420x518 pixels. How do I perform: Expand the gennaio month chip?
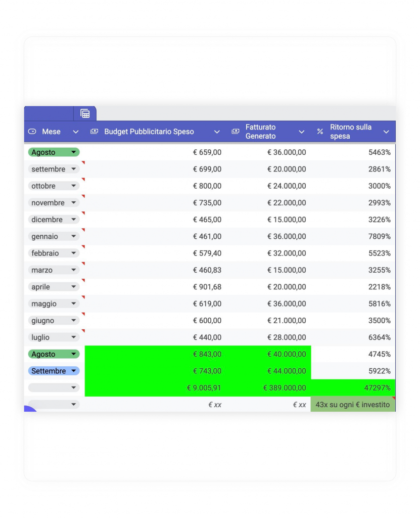[74, 236]
